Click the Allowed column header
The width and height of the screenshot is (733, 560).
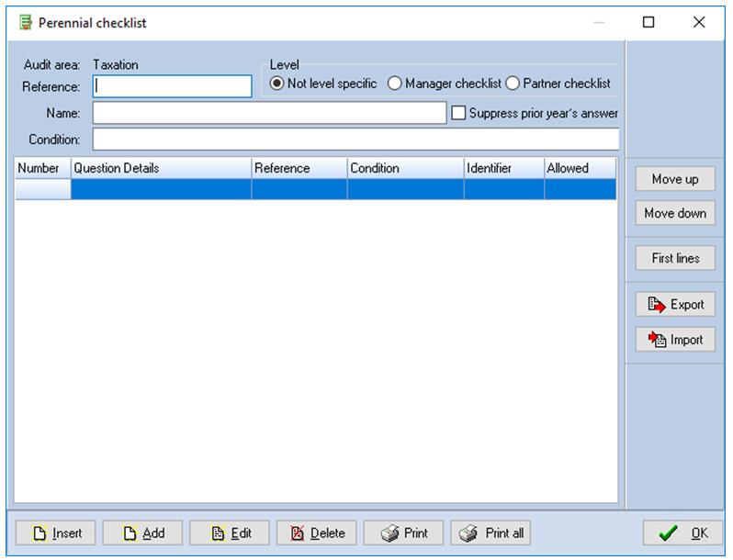coord(581,168)
